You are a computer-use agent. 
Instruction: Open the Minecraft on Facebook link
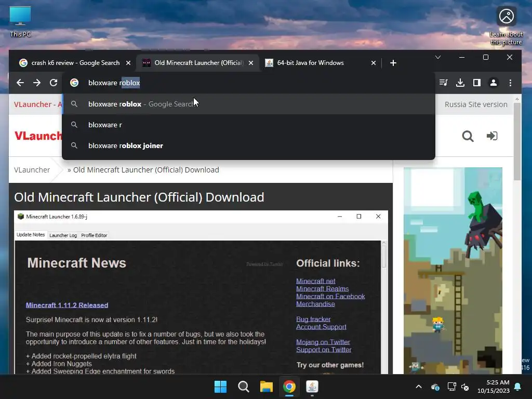click(x=330, y=297)
